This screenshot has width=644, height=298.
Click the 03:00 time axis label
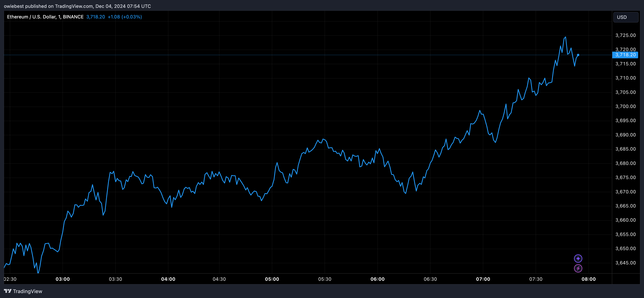63,279
